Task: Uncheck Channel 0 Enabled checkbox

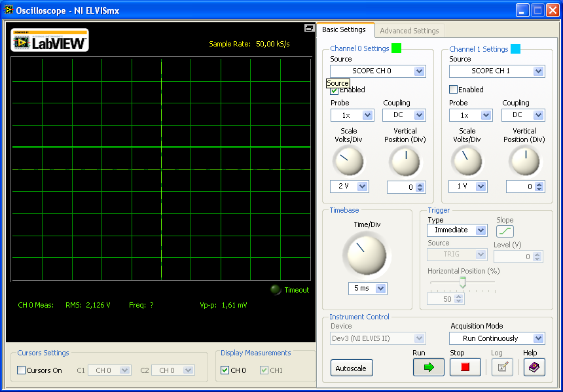Action: 335,90
